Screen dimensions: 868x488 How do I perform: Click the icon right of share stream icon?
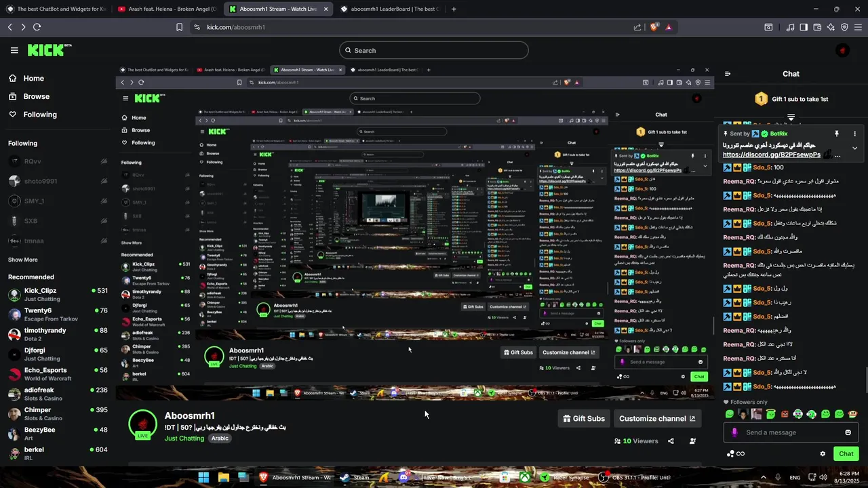tap(692, 441)
